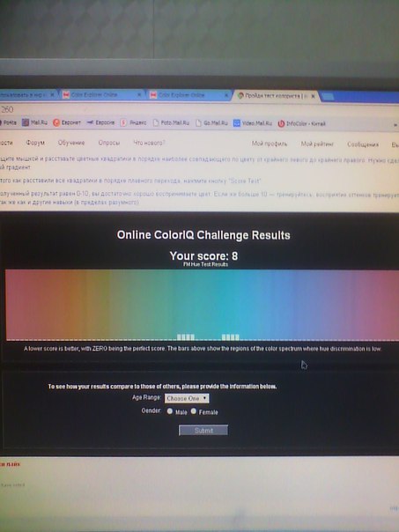The image size is (399, 532).
Task: Open the Опросы menu item
Action: pyautogui.click(x=109, y=143)
